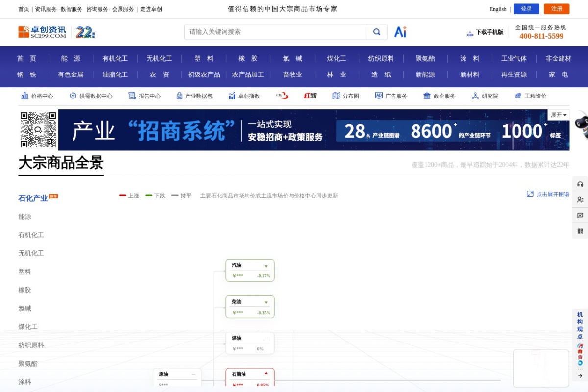Open the 供需数据中心 icon
Viewport: 588px width, 392px height.
point(73,96)
